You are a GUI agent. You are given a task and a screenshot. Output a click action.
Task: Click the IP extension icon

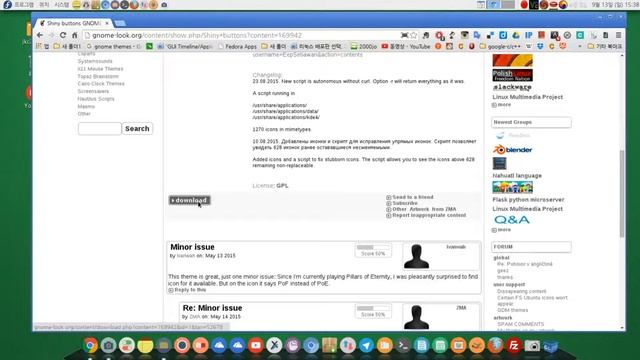529,35
